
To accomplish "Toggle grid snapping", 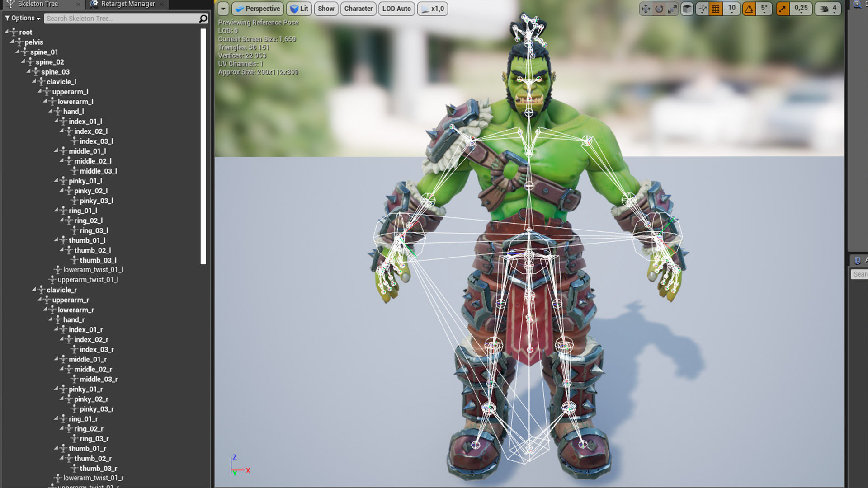I will click(716, 9).
